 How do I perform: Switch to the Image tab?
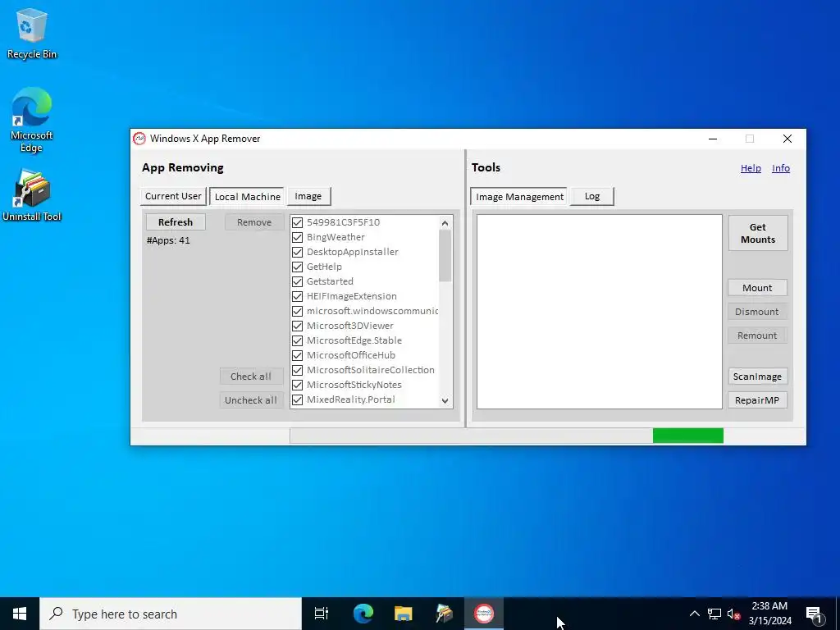(x=308, y=196)
